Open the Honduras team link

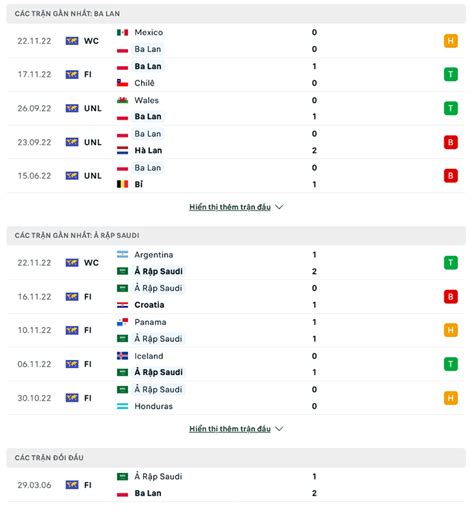coord(153,406)
